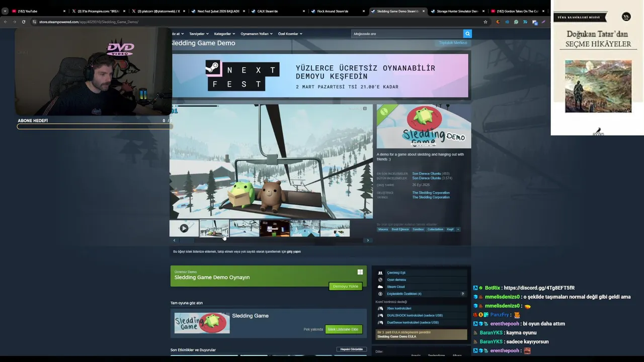Click the right arrow of thumbnail strip
The height and width of the screenshot is (362, 644).
point(368,240)
